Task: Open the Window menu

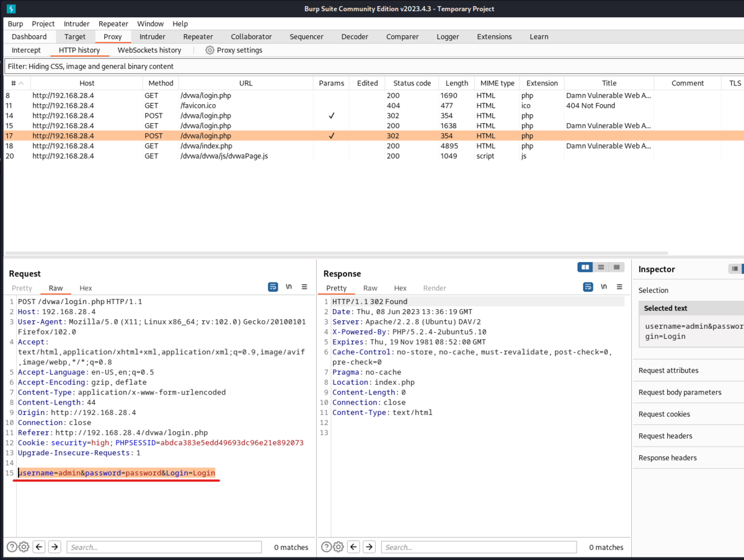Action: pyautogui.click(x=151, y=24)
